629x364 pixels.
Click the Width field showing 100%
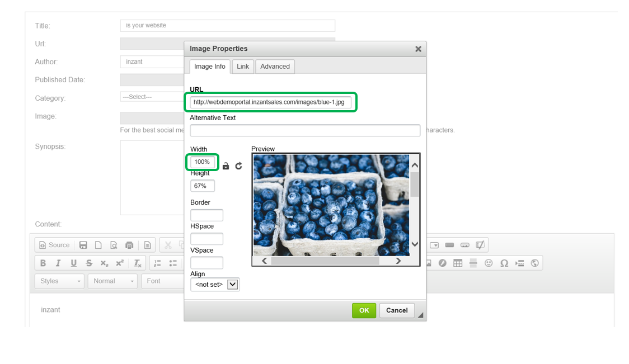click(202, 162)
